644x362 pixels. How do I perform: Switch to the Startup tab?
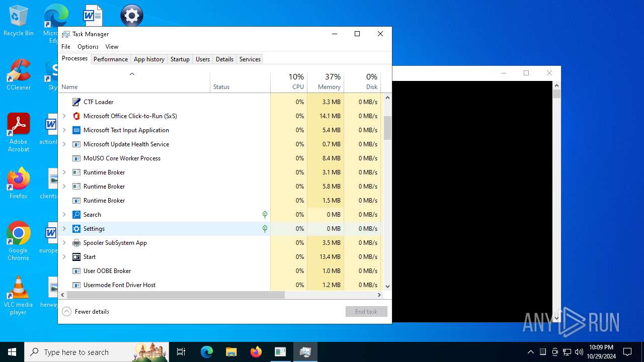(x=180, y=59)
